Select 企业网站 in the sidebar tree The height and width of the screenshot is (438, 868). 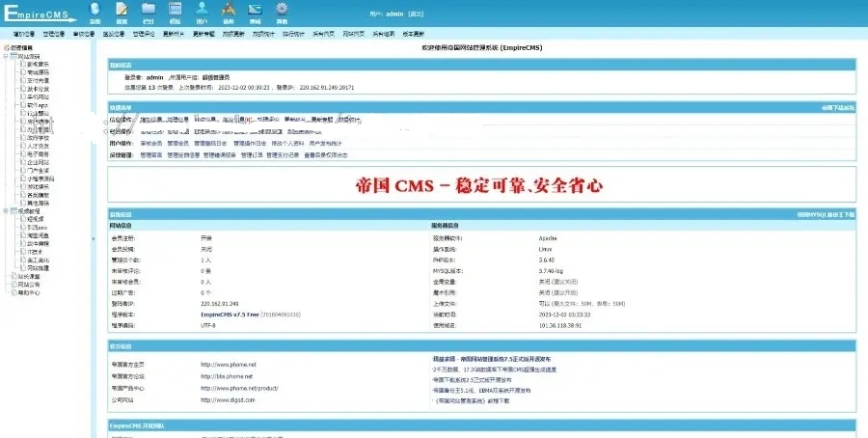[x=41, y=163]
